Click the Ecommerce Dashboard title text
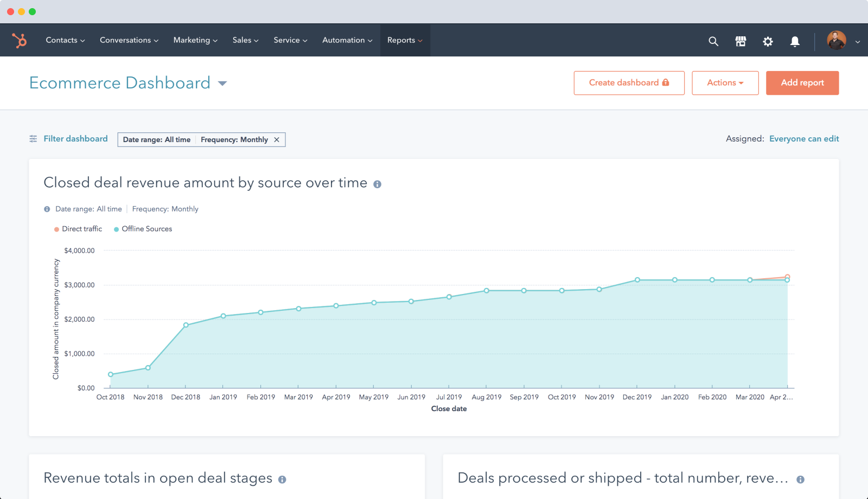868x499 pixels. tap(120, 83)
